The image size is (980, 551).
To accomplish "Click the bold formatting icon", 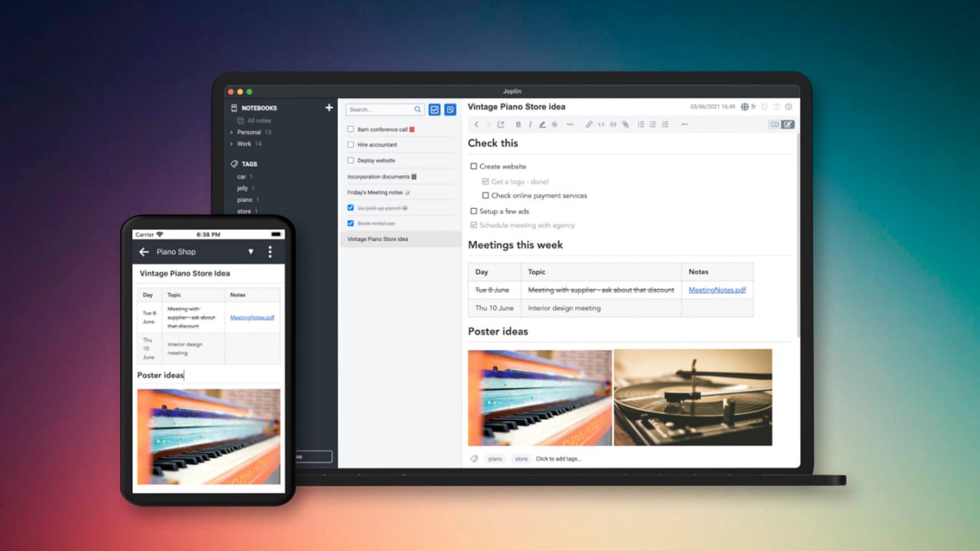I will [518, 125].
